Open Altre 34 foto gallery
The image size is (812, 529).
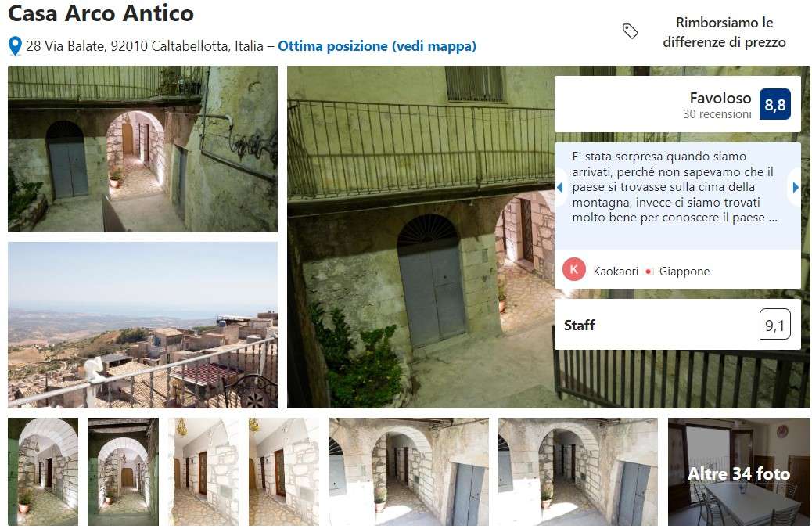pos(739,472)
